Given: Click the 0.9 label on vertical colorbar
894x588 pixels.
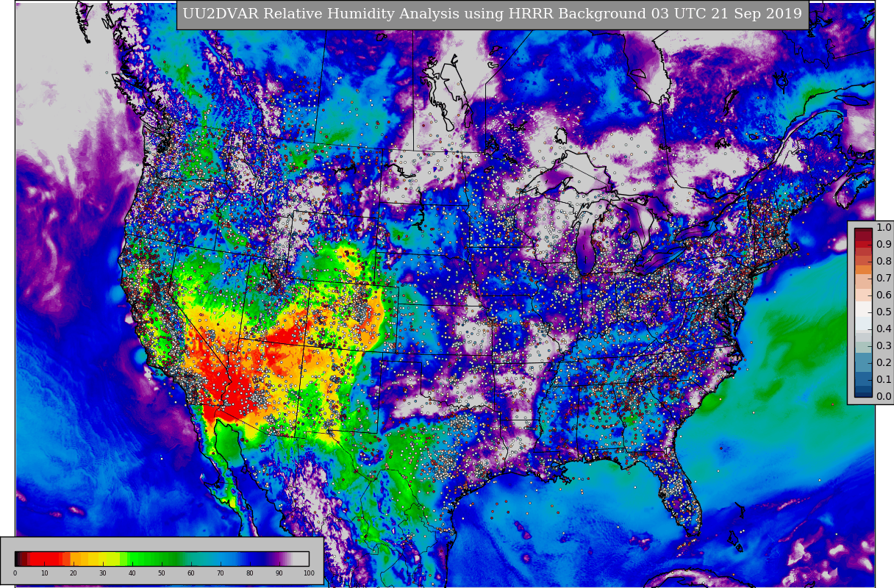Looking at the screenshot, I should pos(884,245).
